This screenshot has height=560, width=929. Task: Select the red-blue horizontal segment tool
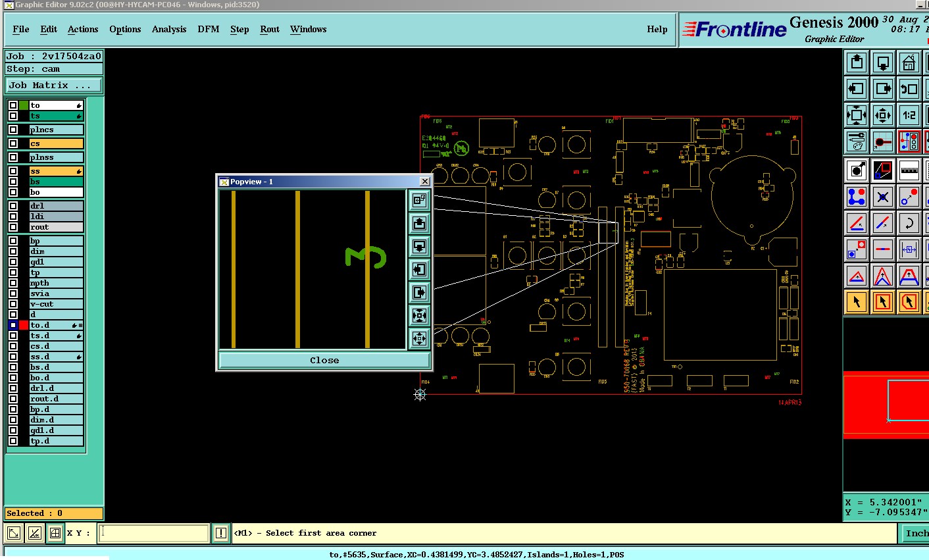pyautogui.click(x=883, y=249)
